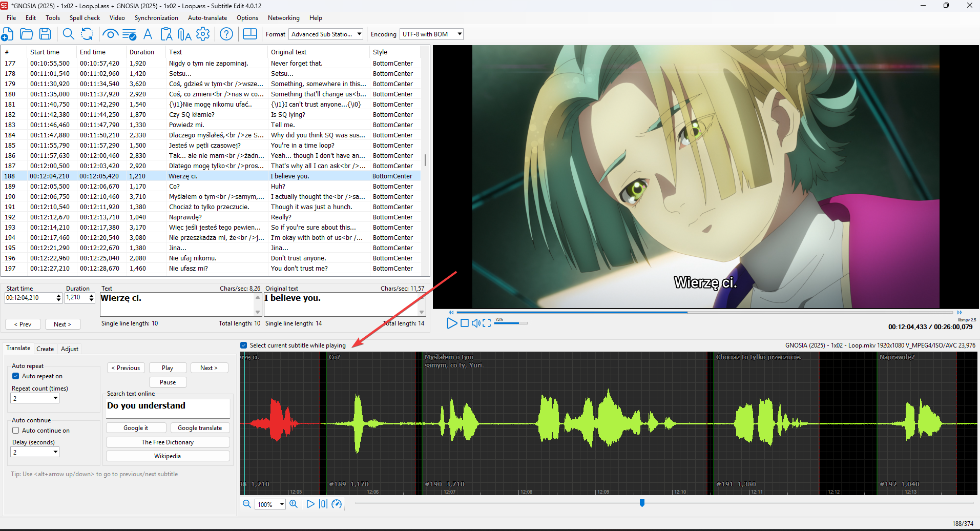The width and height of the screenshot is (980, 531).
Task: Click the video volume slider
Action: [510, 323]
